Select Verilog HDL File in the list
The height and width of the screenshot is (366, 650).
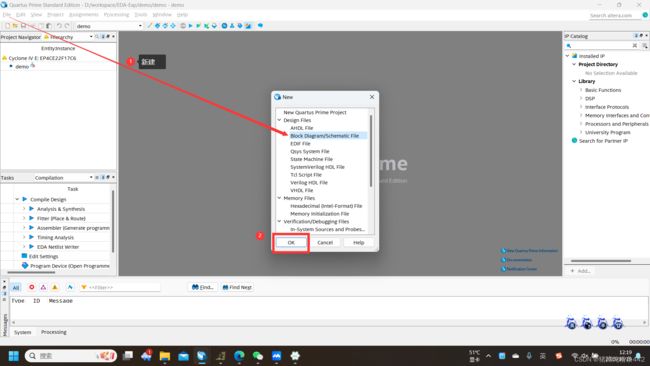(x=309, y=182)
